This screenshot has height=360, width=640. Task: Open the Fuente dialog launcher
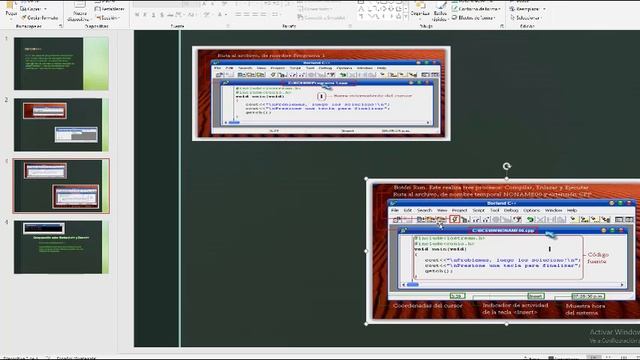tap(228, 26)
